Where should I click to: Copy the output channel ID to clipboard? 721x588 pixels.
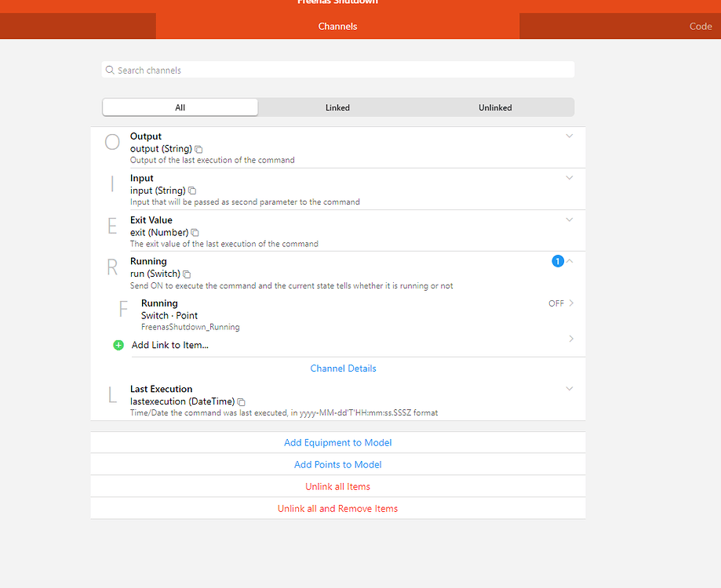pos(198,148)
